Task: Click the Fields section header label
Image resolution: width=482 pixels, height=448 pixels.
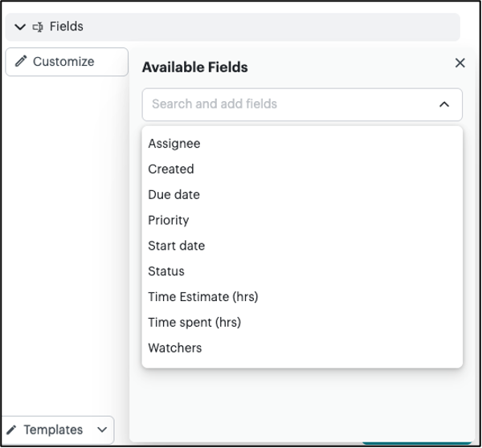Action: pos(67,26)
